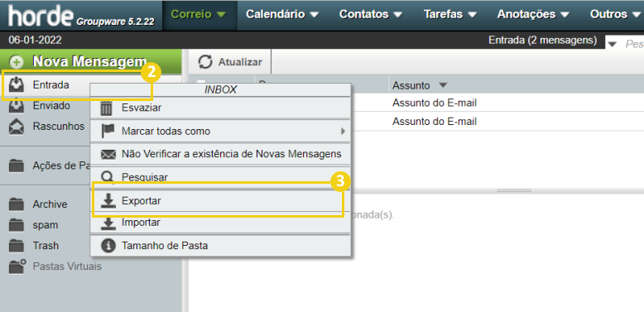Click the envelope icon beside Não Verificar
Image resolution: width=644 pixels, height=312 pixels.
coord(108,155)
